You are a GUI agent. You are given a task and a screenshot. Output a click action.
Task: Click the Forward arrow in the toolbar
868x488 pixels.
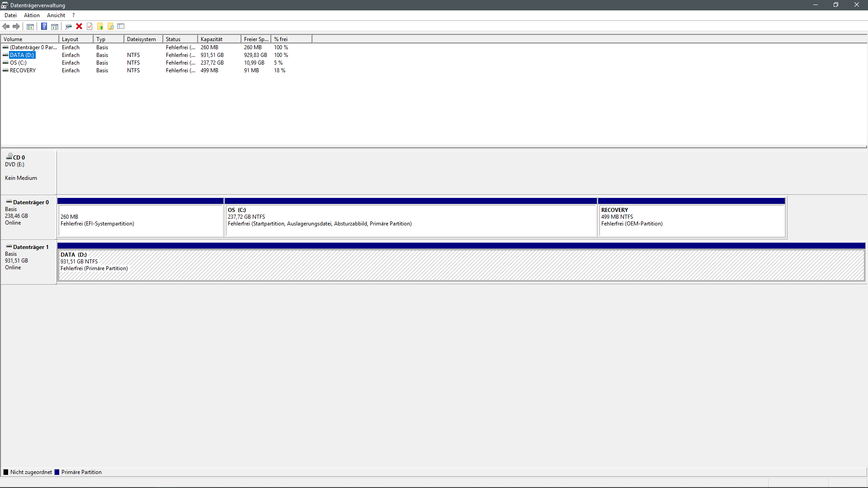pyautogui.click(x=16, y=26)
